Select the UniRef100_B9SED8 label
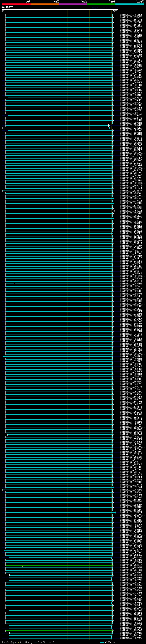Viewport: 146px width, 644px height. pyautogui.click(x=131, y=77)
